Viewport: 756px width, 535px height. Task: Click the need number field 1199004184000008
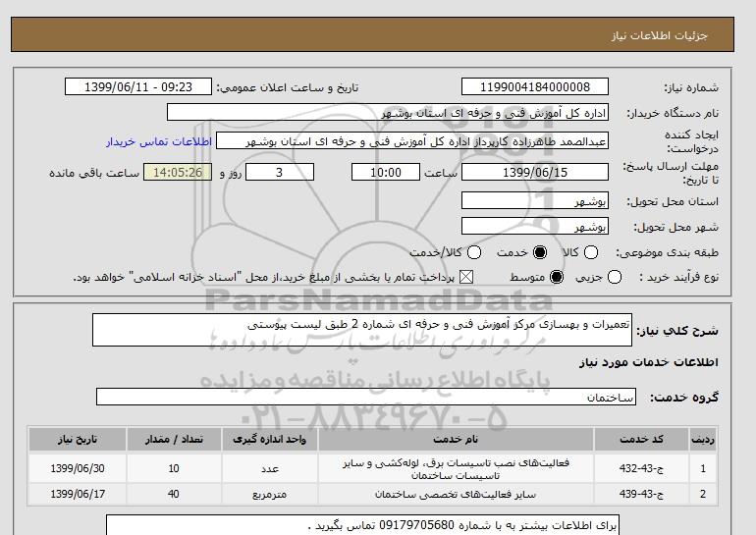click(x=535, y=86)
